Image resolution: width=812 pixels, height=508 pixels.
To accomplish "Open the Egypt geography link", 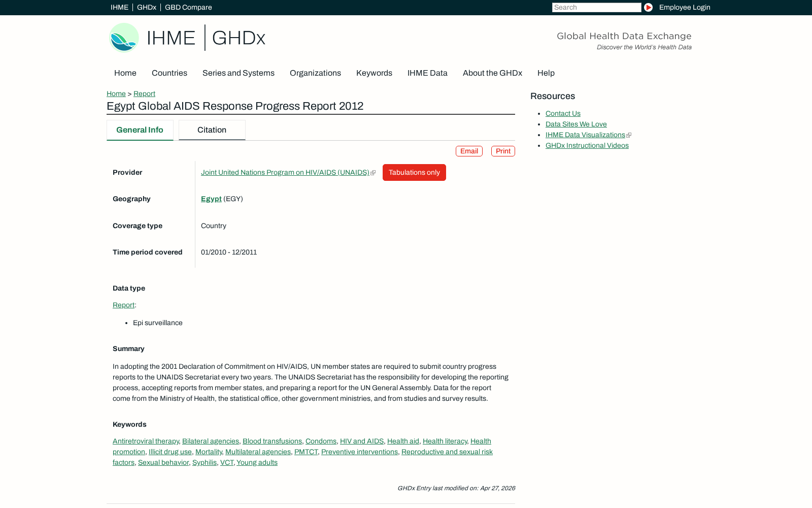I will pyautogui.click(x=211, y=199).
